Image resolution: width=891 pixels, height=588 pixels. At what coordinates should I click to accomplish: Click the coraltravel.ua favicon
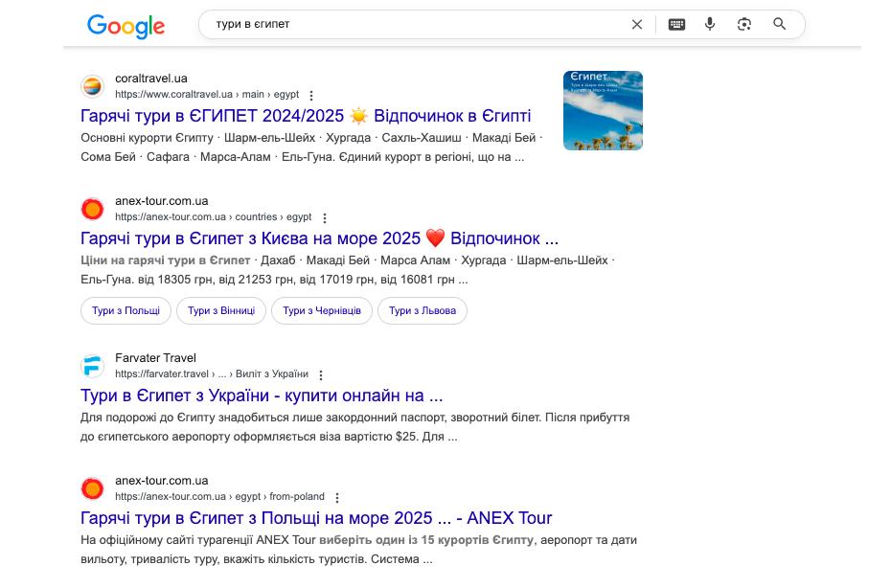point(93,86)
